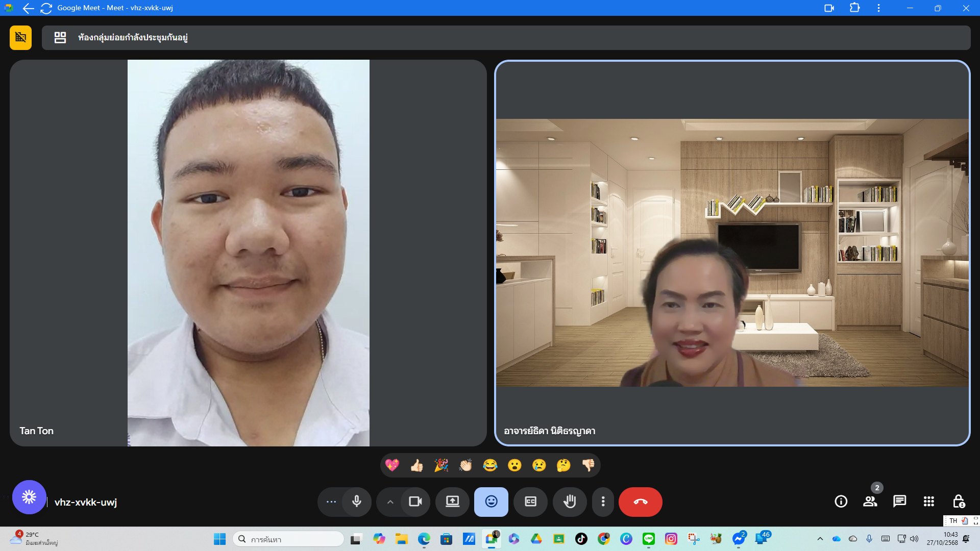Send the thumbs up reaction
The image size is (980, 551).
(x=416, y=465)
